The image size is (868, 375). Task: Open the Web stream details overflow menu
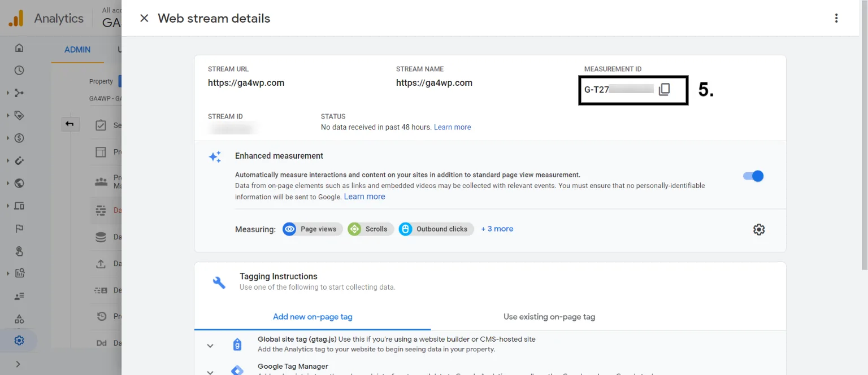pyautogui.click(x=836, y=18)
